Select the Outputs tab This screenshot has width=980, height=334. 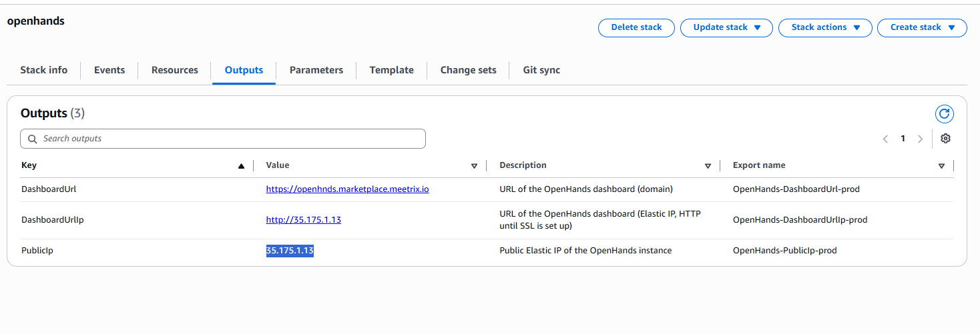(x=244, y=70)
